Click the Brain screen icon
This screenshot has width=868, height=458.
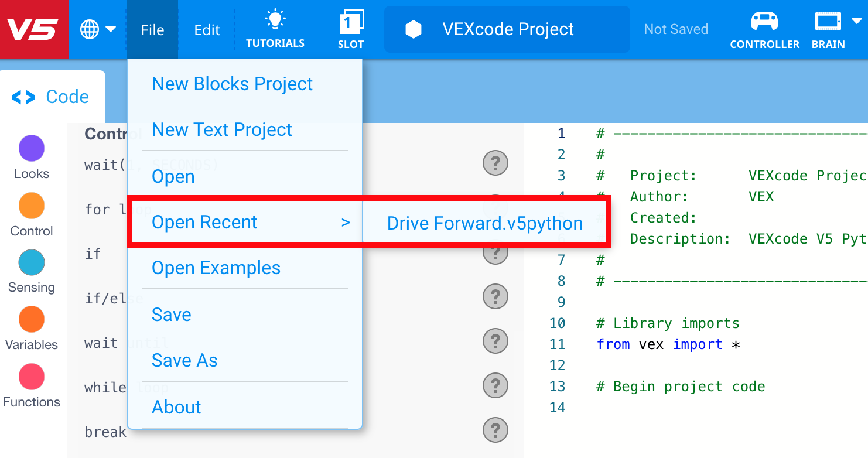(828, 22)
